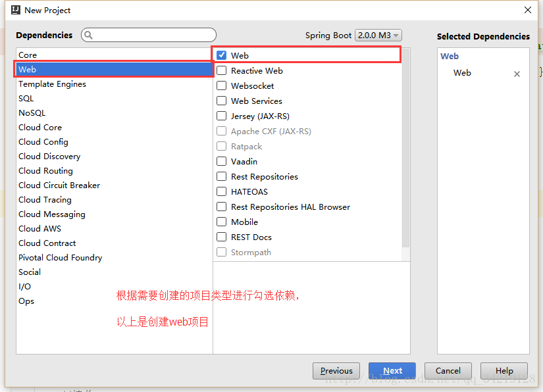The image size is (543, 392).
Task: Open Help for this dialog
Action: (x=504, y=371)
